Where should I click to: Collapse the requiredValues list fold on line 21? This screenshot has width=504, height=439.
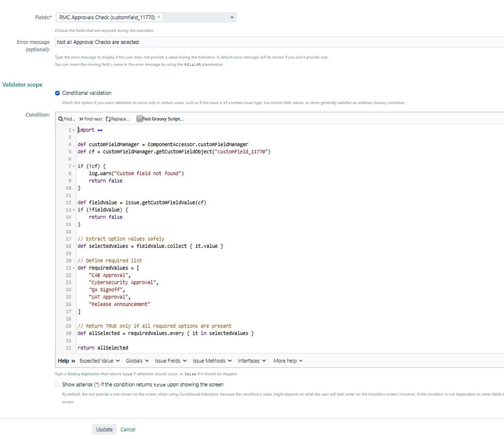pyautogui.click(x=73, y=268)
